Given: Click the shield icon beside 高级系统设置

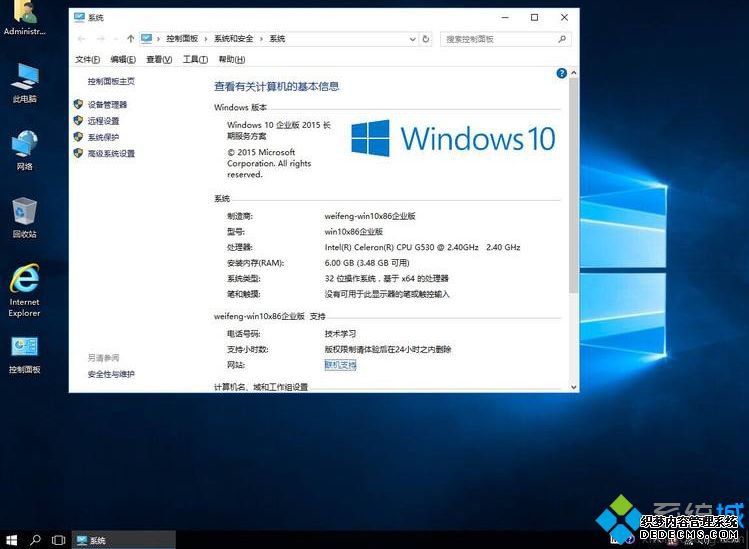Looking at the screenshot, I should (78, 153).
